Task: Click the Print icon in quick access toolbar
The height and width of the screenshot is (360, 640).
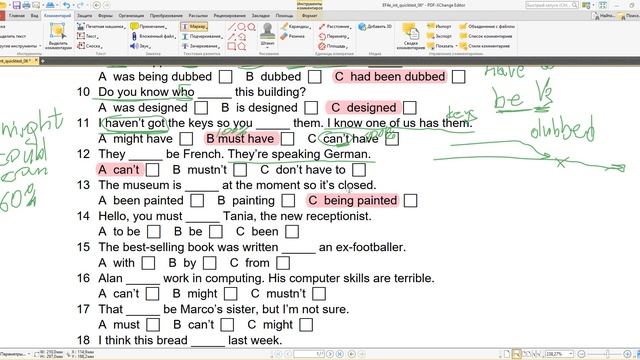Action: 27,5
